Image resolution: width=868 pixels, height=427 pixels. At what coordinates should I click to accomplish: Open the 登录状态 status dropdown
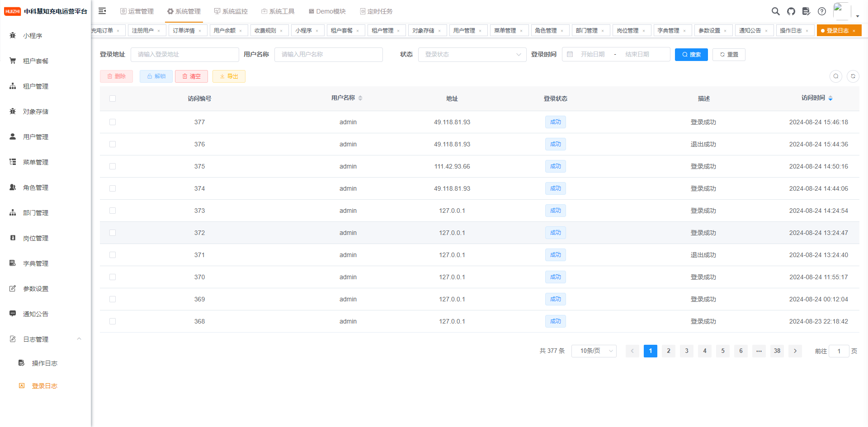pyautogui.click(x=472, y=55)
